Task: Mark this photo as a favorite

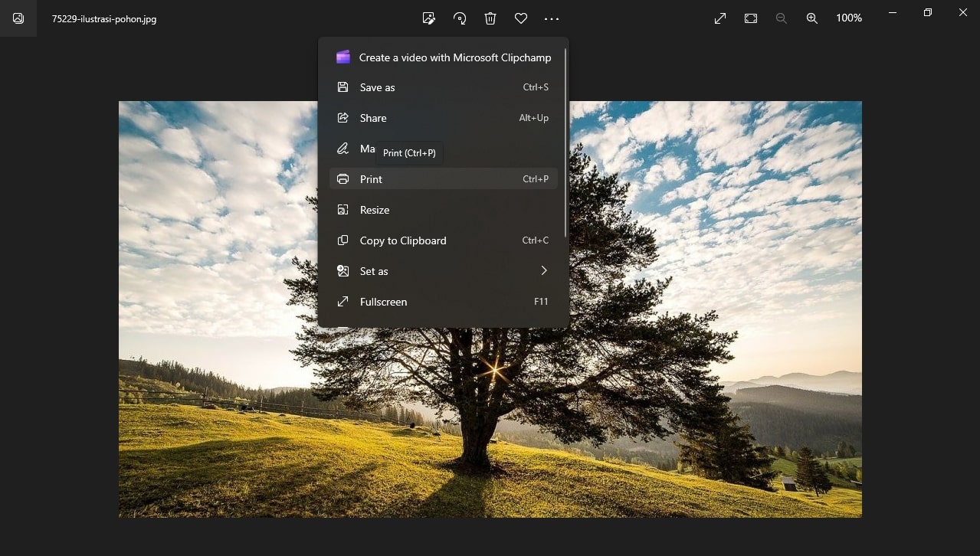Action: (521, 18)
